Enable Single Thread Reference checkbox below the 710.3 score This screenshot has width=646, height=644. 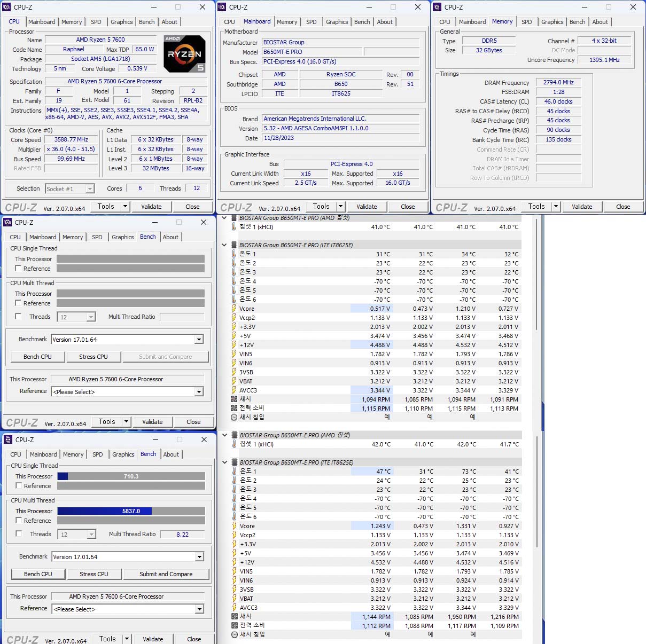[19, 486]
